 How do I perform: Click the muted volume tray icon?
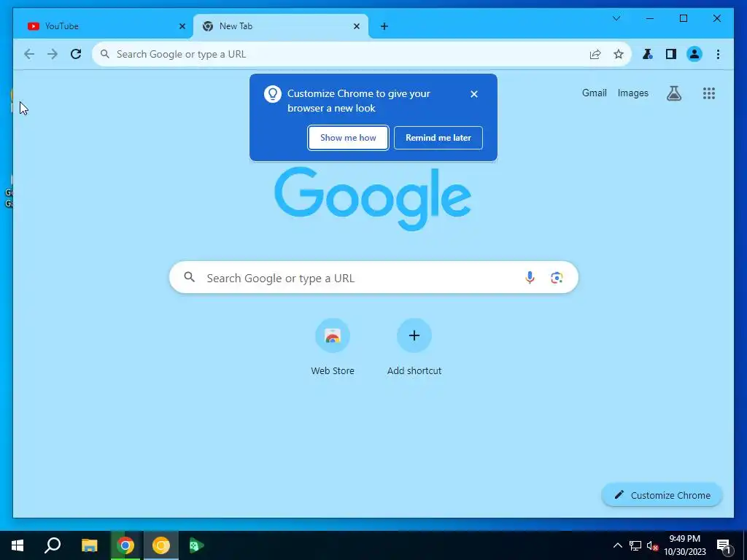pyautogui.click(x=651, y=545)
